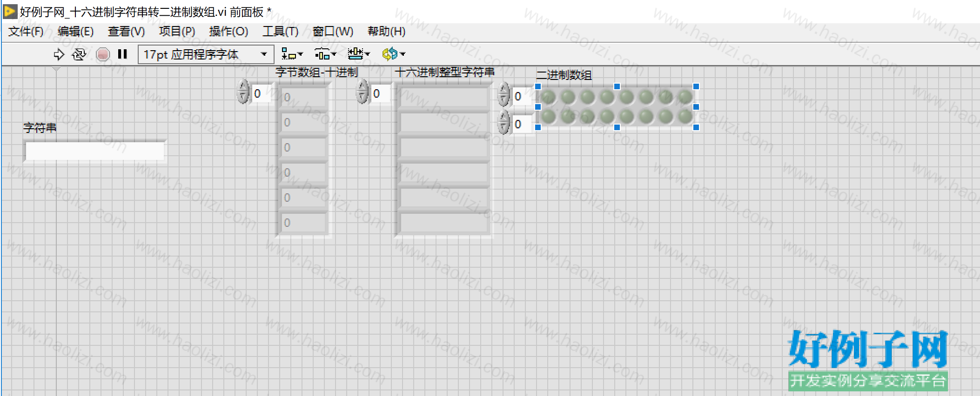Toggle third LED in bottom row of 二进制数组
980x396 pixels.
click(x=588, y=116)
